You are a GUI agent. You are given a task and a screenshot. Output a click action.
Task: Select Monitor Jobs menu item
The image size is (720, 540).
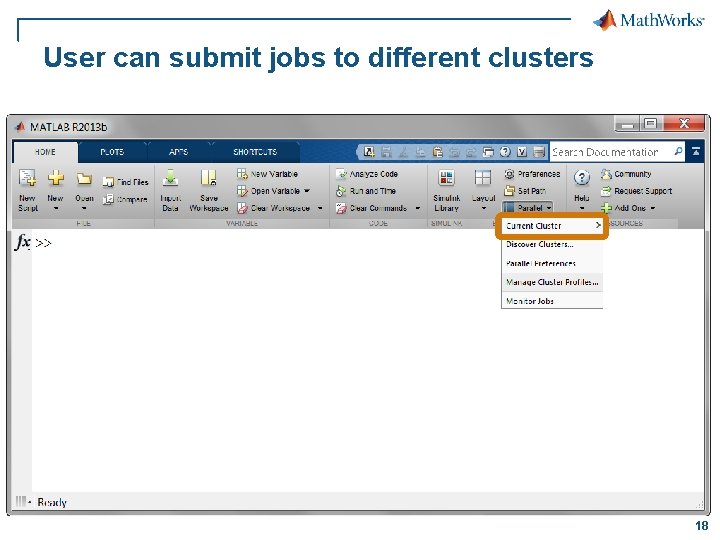552,301
